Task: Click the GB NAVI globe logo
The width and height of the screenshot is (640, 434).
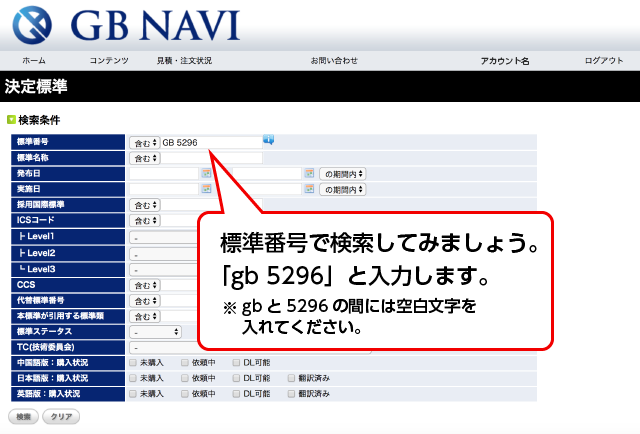Action: coord(32,25)
